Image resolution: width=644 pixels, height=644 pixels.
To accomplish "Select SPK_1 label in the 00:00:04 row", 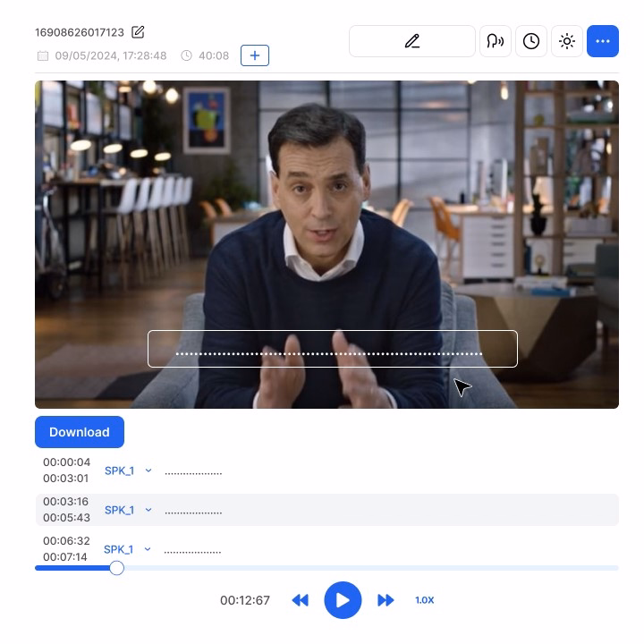I will click(119, 470).
